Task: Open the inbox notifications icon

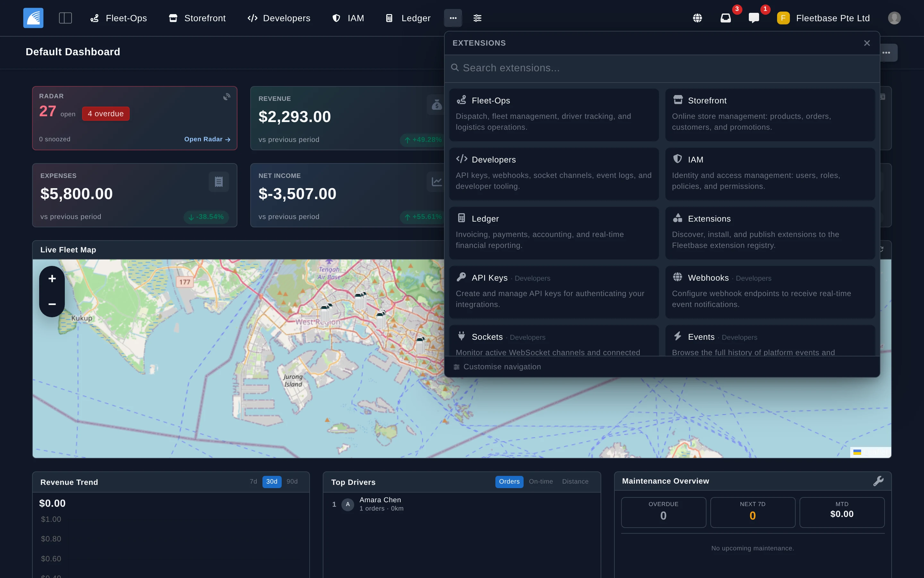Action: point(725,18)
